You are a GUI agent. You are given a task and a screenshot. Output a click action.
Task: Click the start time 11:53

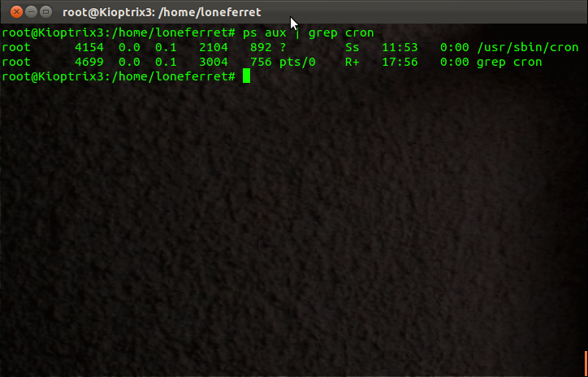pyautogui.click(x=400, y=47)
